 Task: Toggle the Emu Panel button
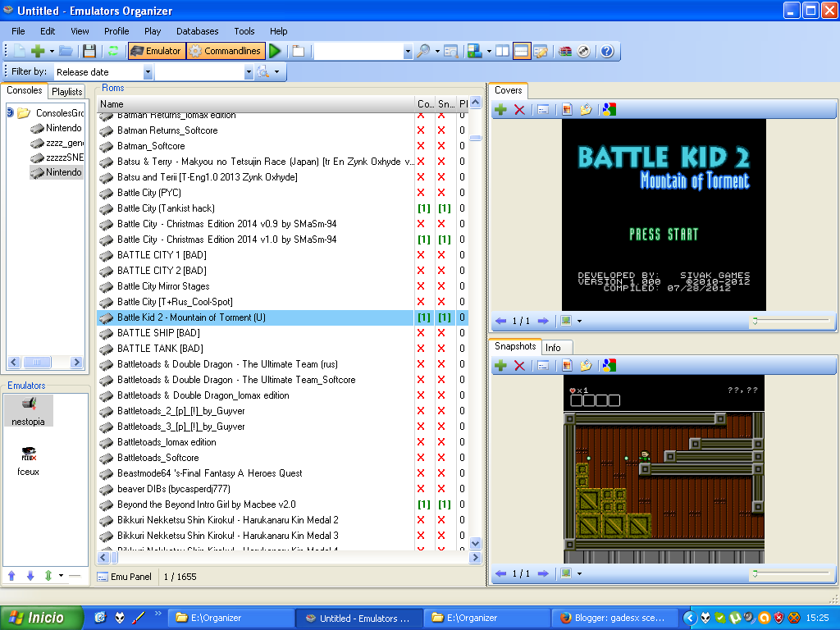pyautogui.click(x=125, y=577)
